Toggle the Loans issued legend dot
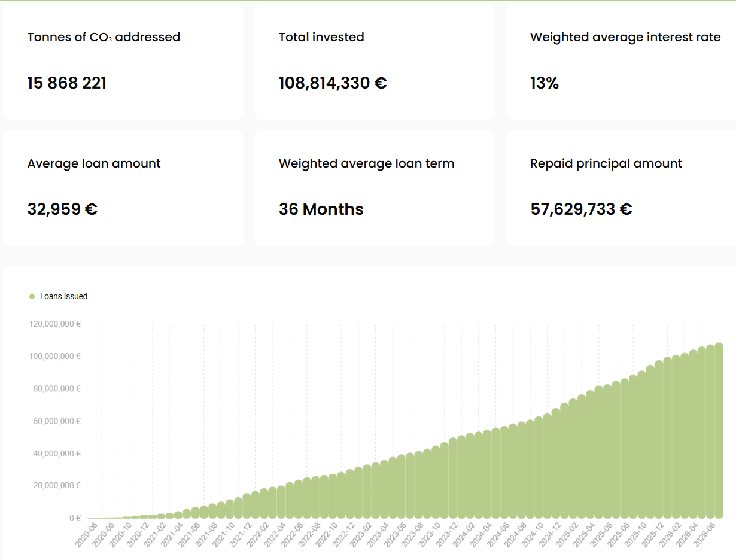 coord(32,297)
